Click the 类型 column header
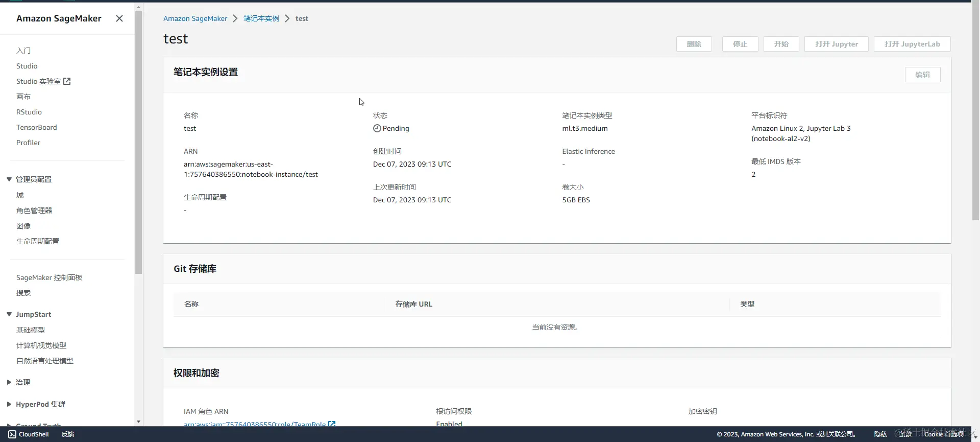The height and width of the screenshot is (442, 980). 748,304
